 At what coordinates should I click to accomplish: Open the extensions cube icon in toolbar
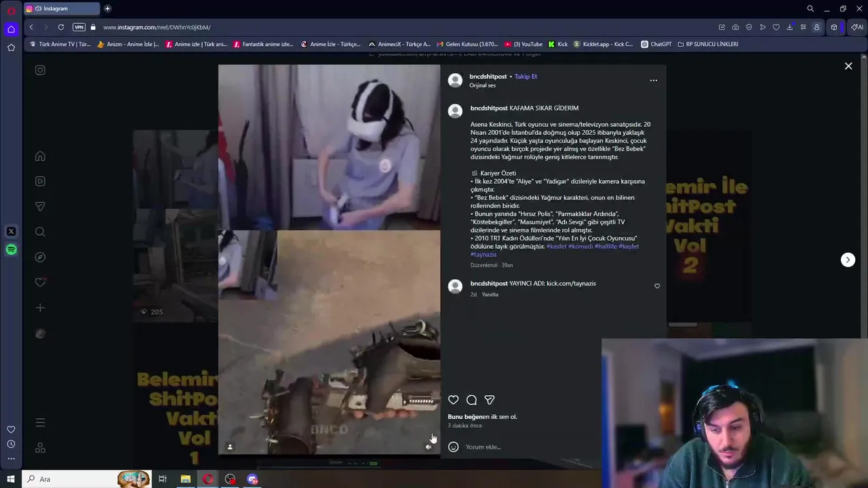click(x=834, y=27)
